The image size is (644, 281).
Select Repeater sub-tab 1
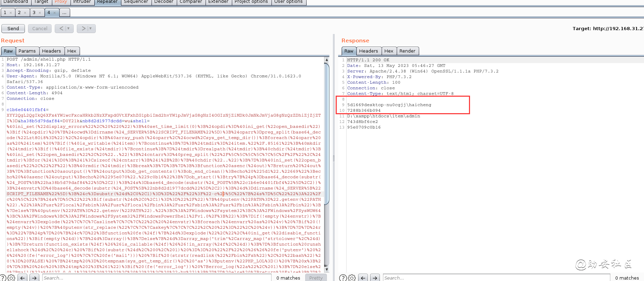[x=5, y=13]
